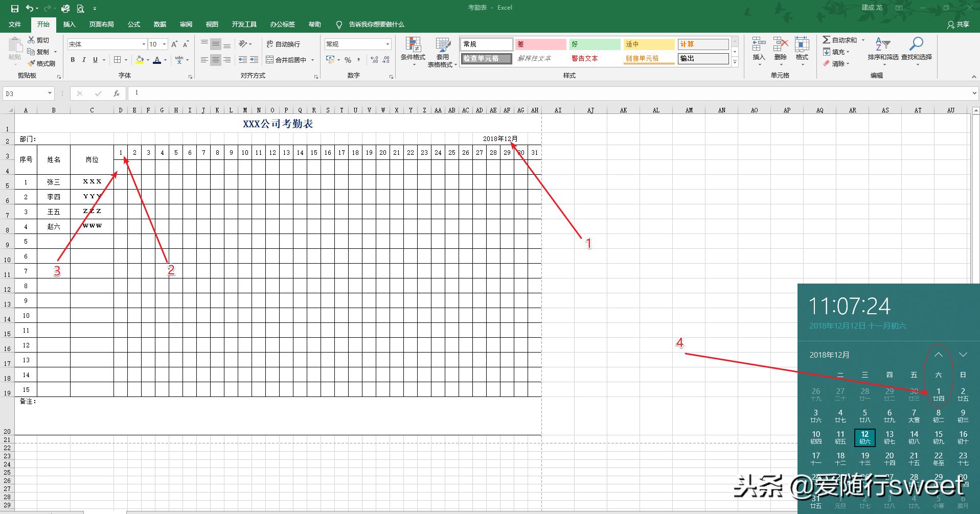Decrease the cell indent
This screenshot has height=514, width=980.
pos(243,60)
